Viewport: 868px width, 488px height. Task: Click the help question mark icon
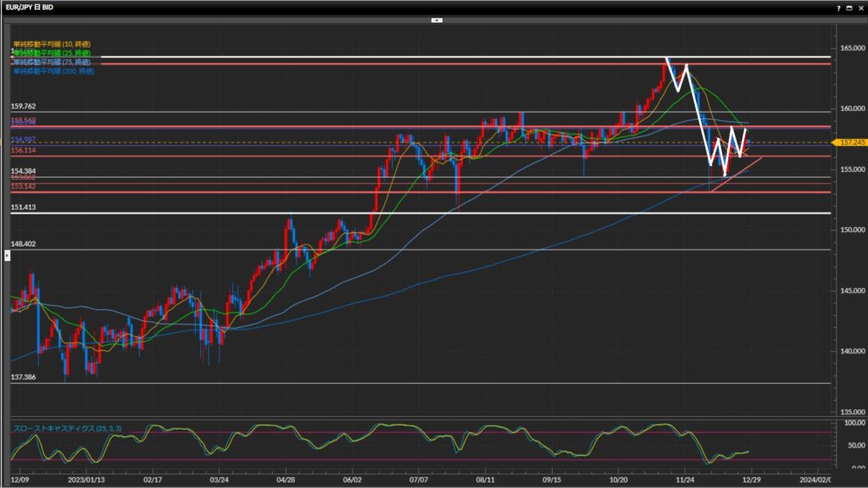[838, 7]
